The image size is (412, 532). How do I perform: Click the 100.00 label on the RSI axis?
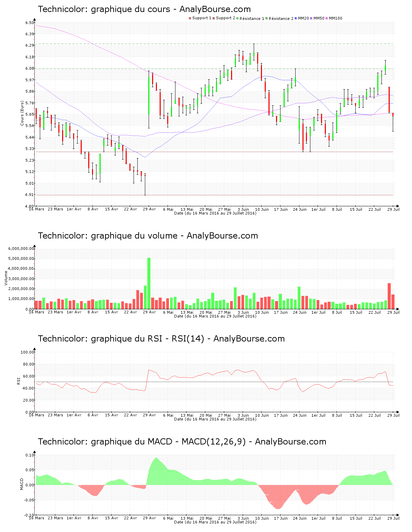(x=27, y=352)
